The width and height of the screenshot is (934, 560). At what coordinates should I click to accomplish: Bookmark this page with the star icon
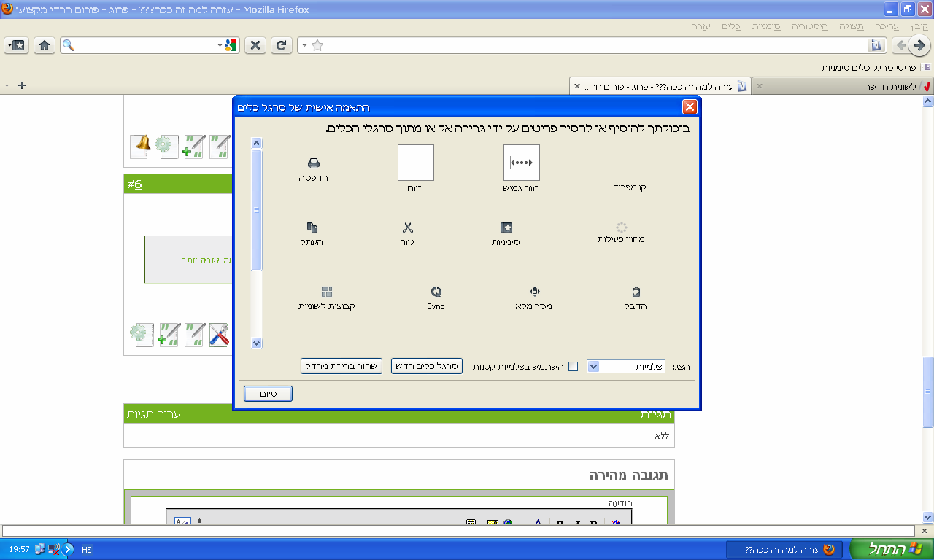317,45
